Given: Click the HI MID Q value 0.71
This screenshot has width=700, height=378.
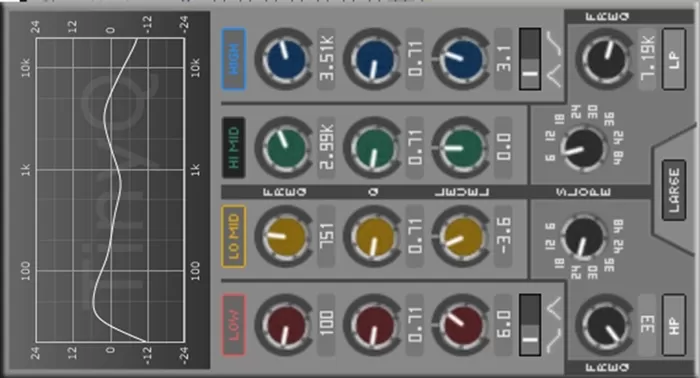Looking at the screenshot, I should click(x=415, y=148).
